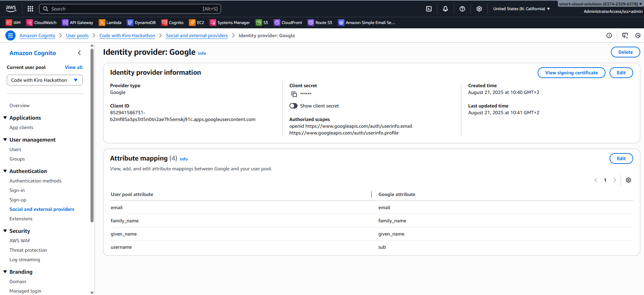Open the services grid menu
Viewport: 644px width, 295px height.
coord(30,9)
